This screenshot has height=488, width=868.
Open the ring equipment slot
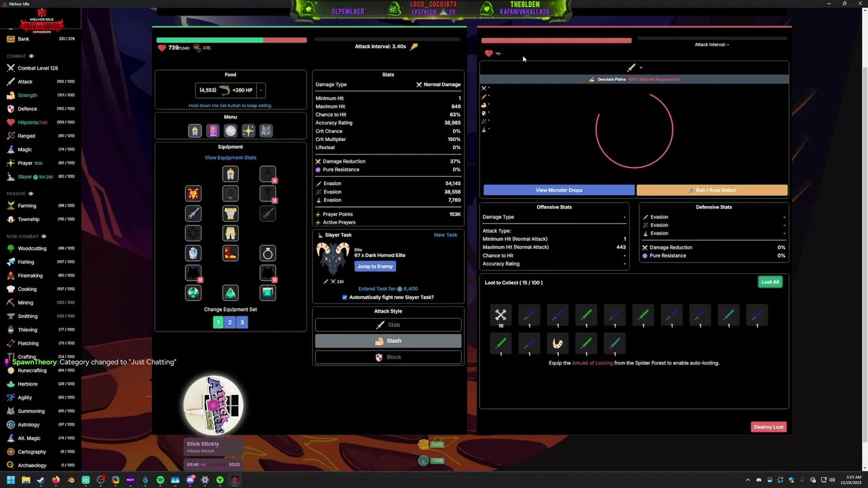coord(268,253)
